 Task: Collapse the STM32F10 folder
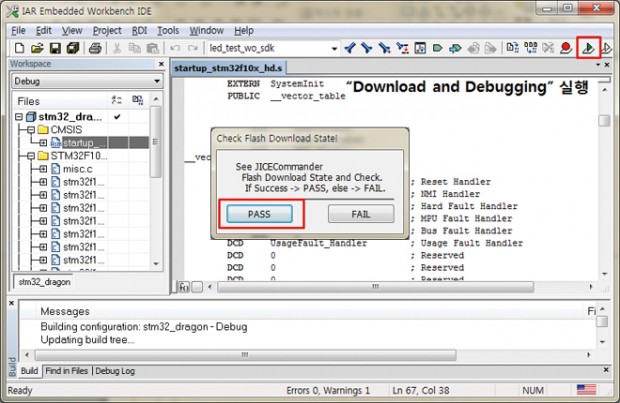coord(31,156)
